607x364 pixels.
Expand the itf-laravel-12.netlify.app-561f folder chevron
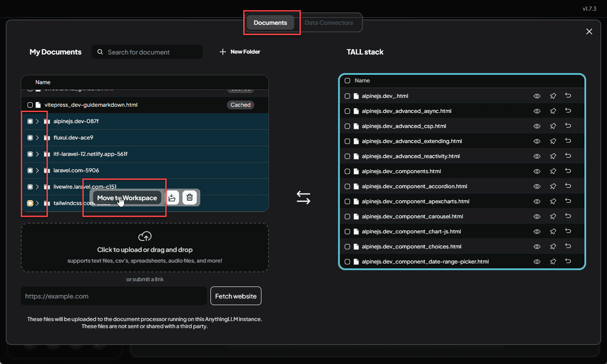click(x=38, y=154)
